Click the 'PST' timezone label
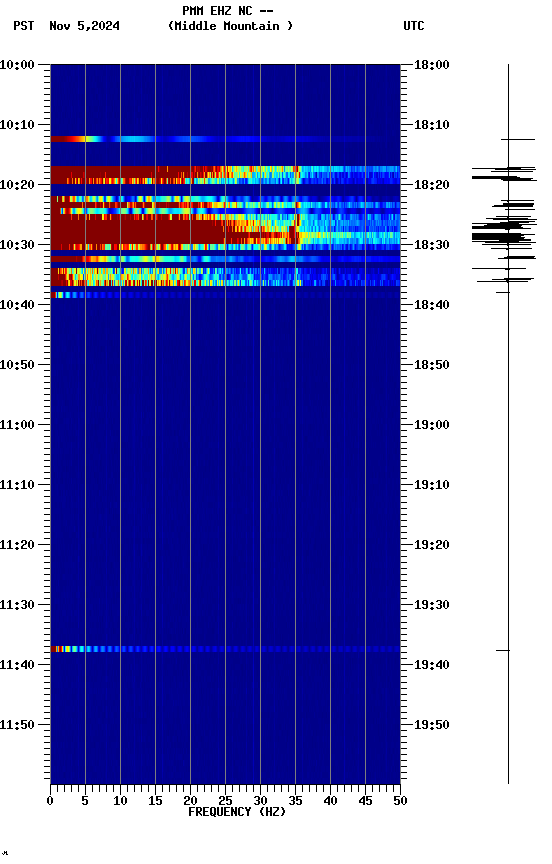Screen dimensions: 552x864 tap(24, 26)
